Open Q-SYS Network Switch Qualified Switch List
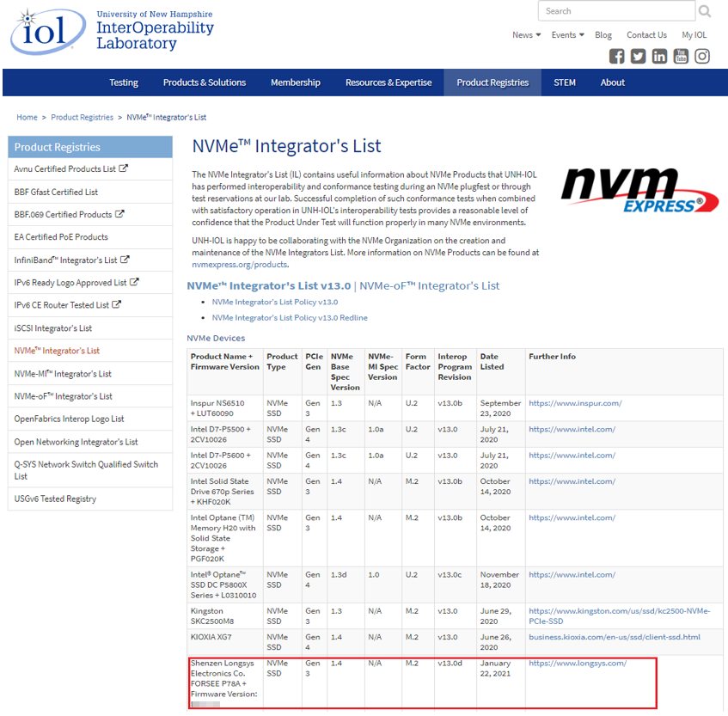 coord(90,470)
